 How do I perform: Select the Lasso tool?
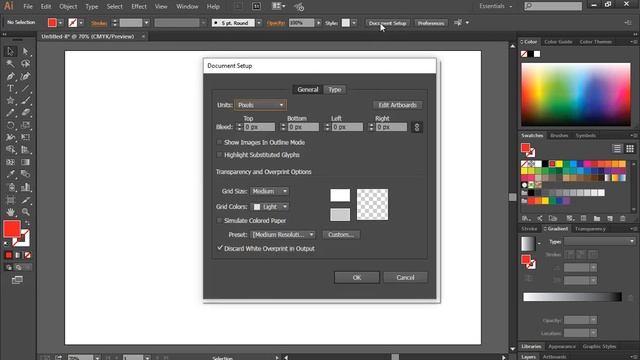point(25,64)
